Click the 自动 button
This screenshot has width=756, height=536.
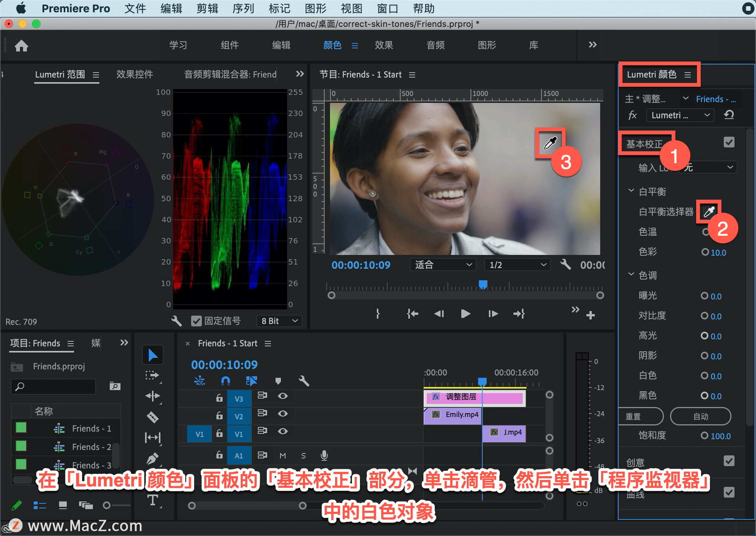coord(700,416)
